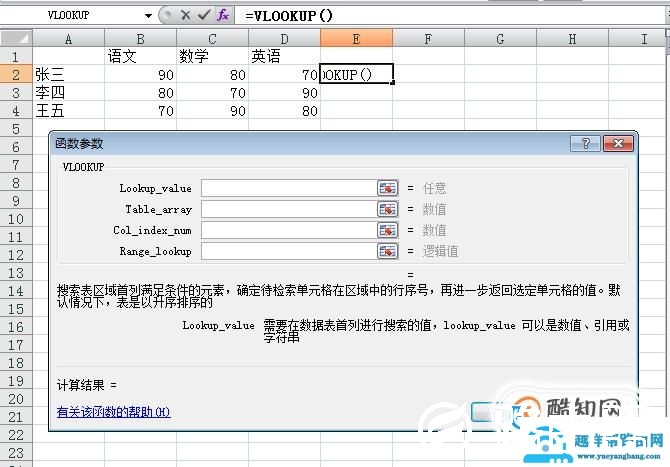Click active cell E2 showing OKUP()
Screen dimensions: 670x467
click(x=356, y=74)
